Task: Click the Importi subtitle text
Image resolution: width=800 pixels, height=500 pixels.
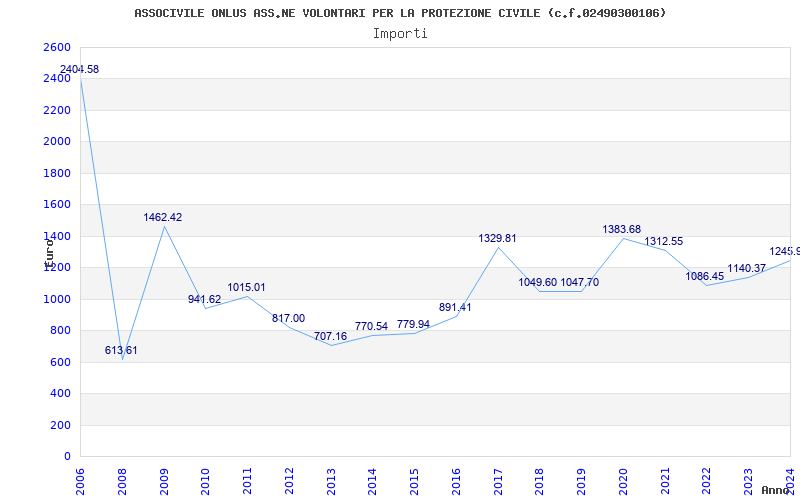Action: pyautogui.click(x=400, y=33)
